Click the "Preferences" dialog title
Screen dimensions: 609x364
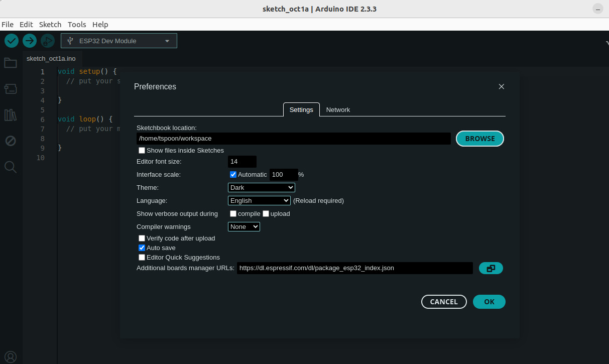[x=155, y=86]
